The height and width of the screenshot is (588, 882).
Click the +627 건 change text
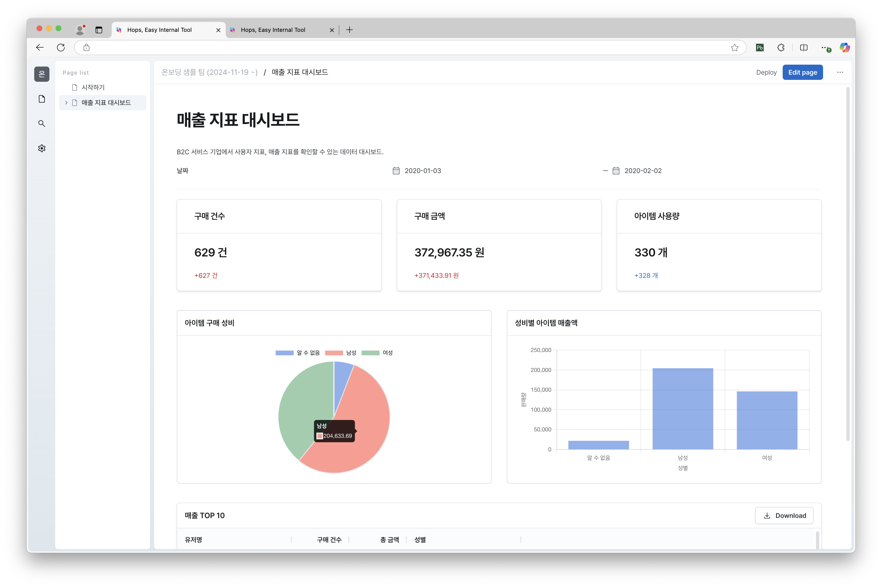(206, 275)
